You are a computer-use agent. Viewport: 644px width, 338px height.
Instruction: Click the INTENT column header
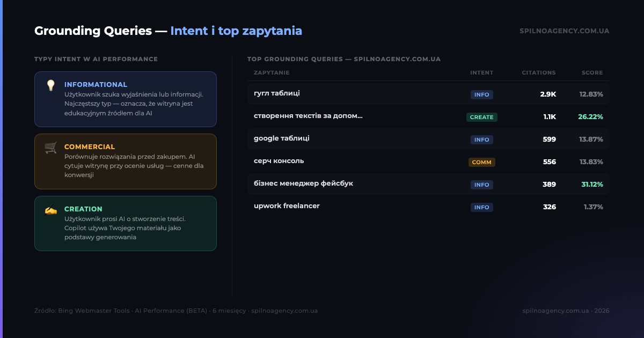click(482, 73)
